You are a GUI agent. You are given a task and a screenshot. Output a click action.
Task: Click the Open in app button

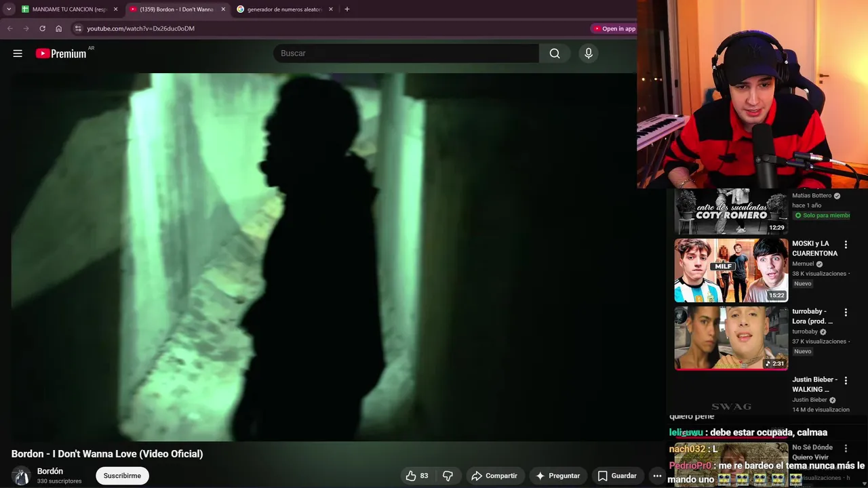[614, 28]
